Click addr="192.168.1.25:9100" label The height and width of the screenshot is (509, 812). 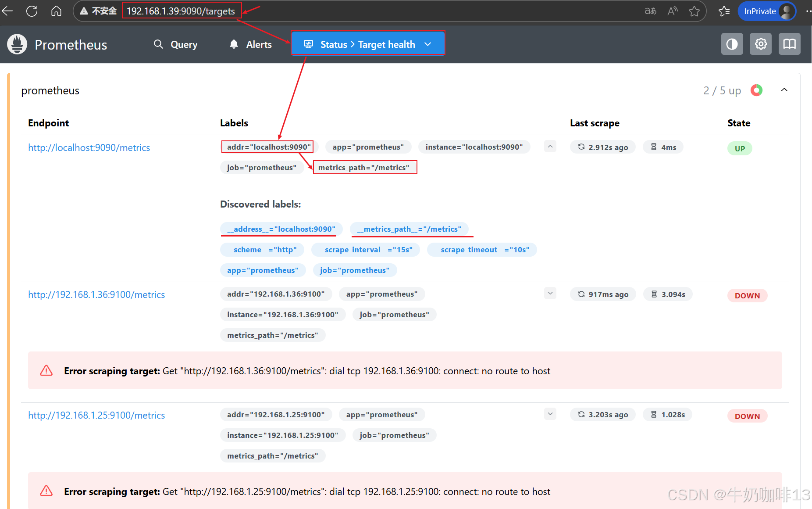pyautogui.click(x=276, y=415)
